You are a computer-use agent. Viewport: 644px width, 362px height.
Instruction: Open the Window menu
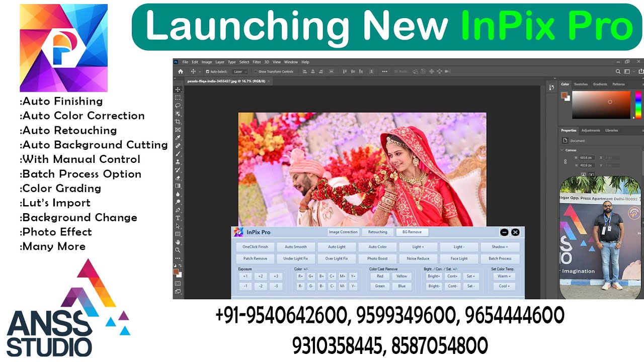pyautogui.click(x=291, y=62)
